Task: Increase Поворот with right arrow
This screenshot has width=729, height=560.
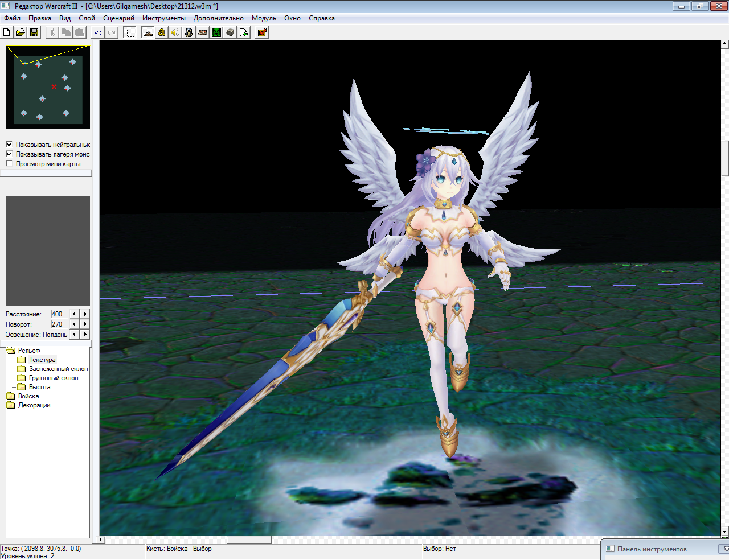Action: click(x=85, y=324)
